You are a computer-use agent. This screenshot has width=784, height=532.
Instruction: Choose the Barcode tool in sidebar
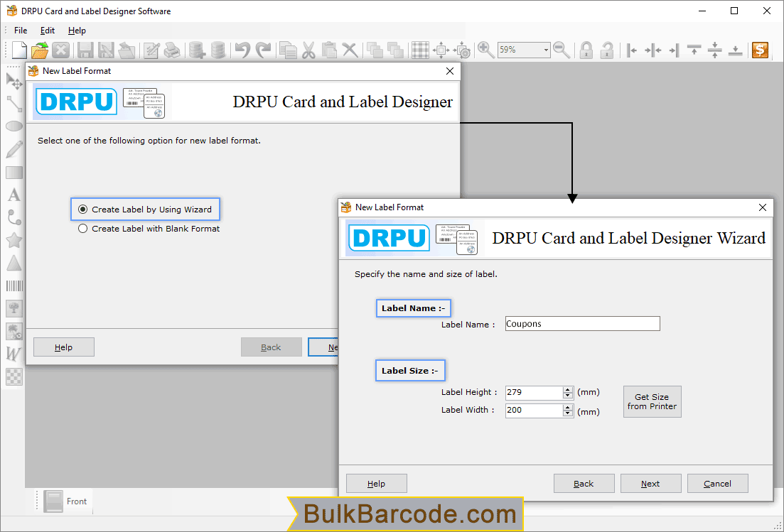click(x=14, y=286)
